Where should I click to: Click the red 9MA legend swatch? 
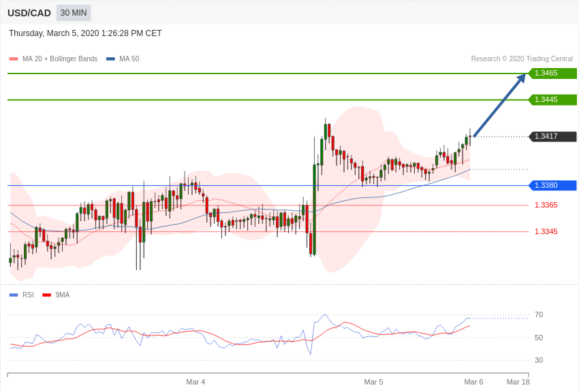[x=47, y=295]
